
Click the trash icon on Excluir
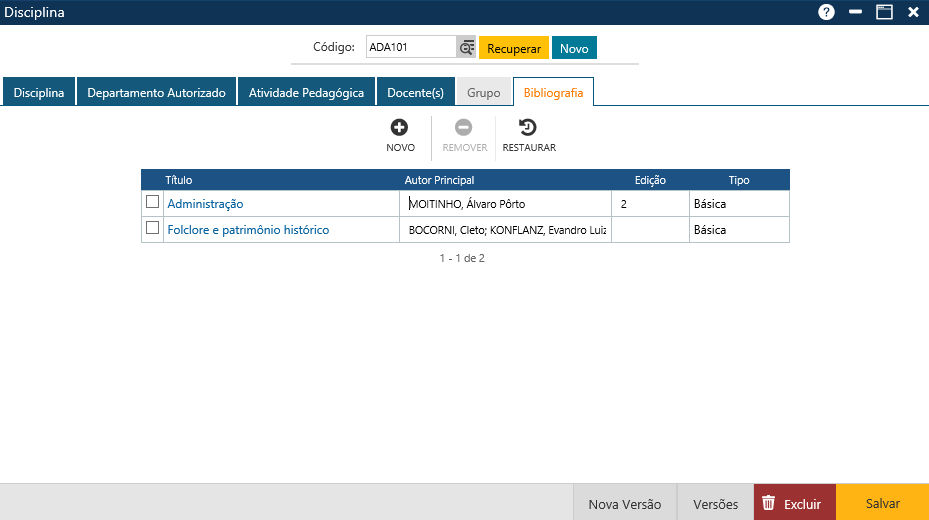coord(768,504)
